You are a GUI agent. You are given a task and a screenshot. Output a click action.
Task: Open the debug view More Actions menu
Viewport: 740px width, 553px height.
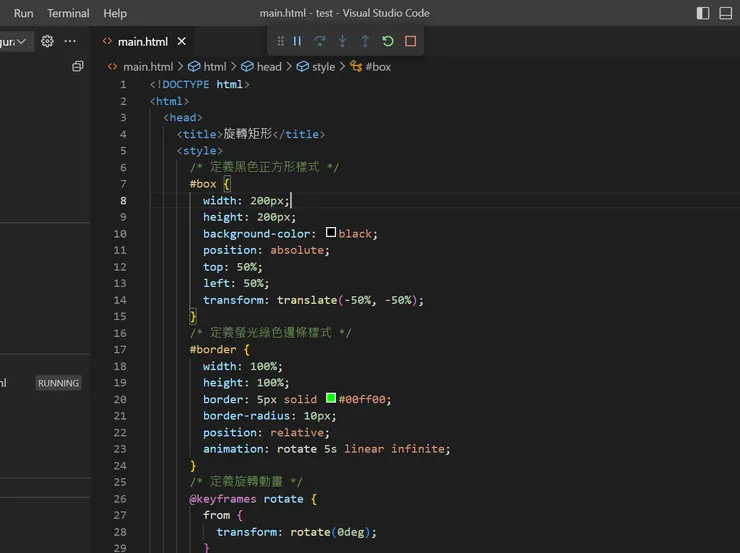click(70, 41)
